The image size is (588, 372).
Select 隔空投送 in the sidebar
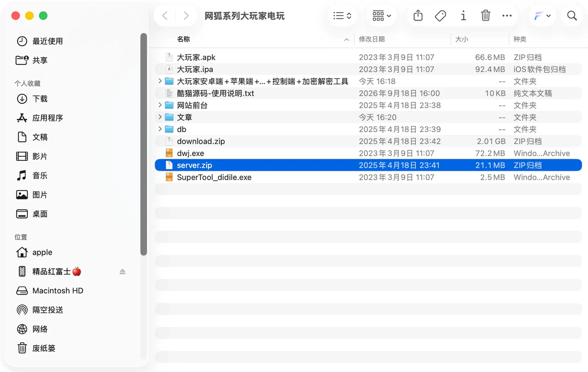[x=39, y=310]
